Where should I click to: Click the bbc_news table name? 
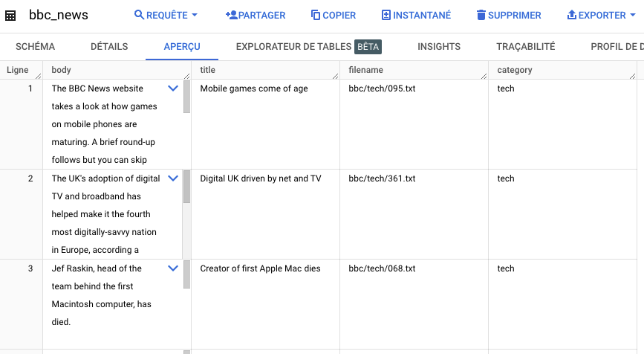59,15
